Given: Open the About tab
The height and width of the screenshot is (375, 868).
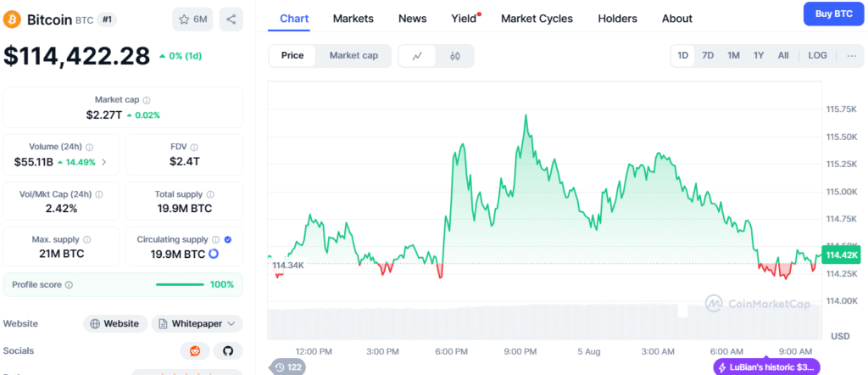Looking at the screenshot, I should (677, 19).
